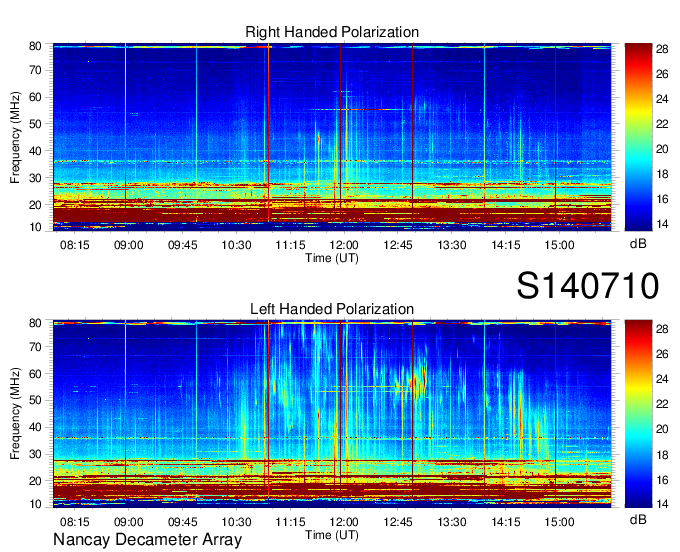Click the Left Handed Polarization spectrogram image
Viewport: 680px width, 552px height.
point(332,414)
